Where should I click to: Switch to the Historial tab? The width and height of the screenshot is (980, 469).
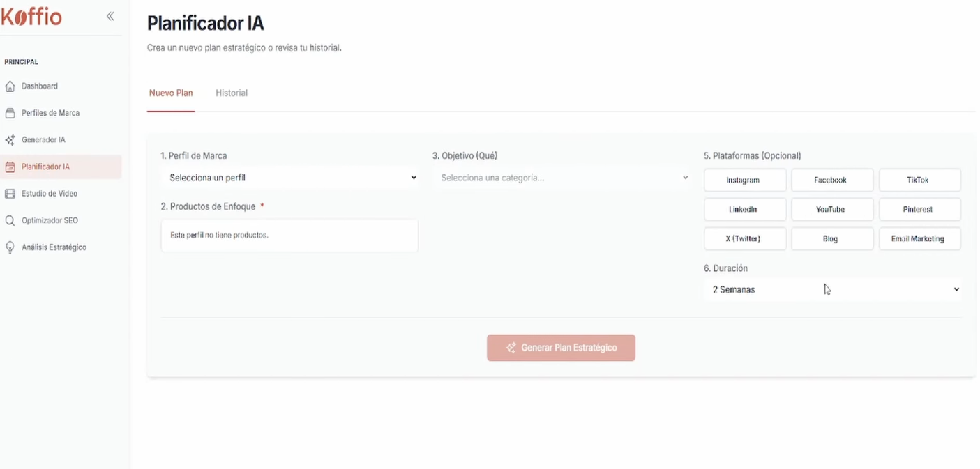[x=231, y=93]
